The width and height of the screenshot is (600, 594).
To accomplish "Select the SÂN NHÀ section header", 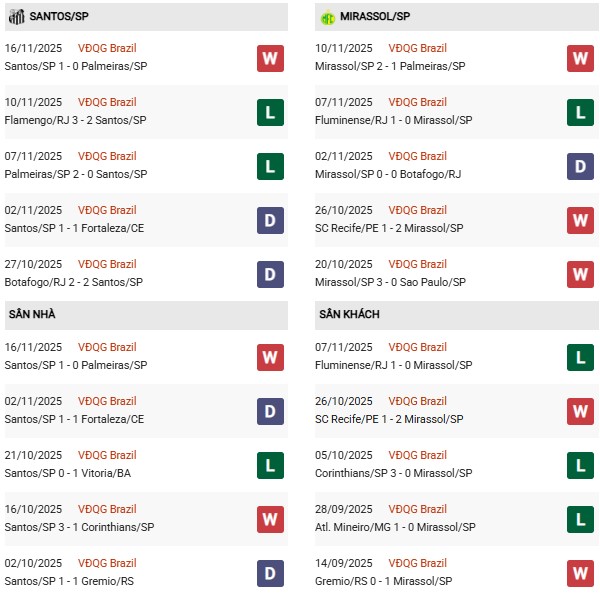I will pyautogui.click(x=32, y=314).
